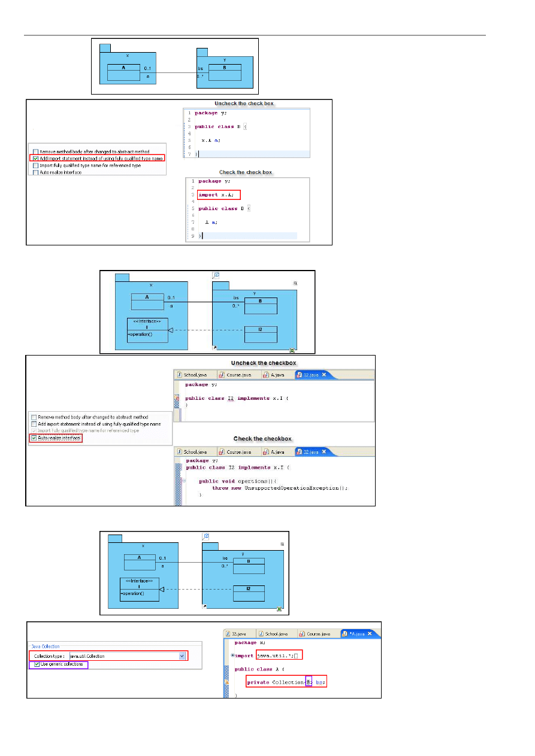Click resource icon above package y in bottom diagram
The height and width of the screenshot is (756, 535).
click(x=206, y=536)
